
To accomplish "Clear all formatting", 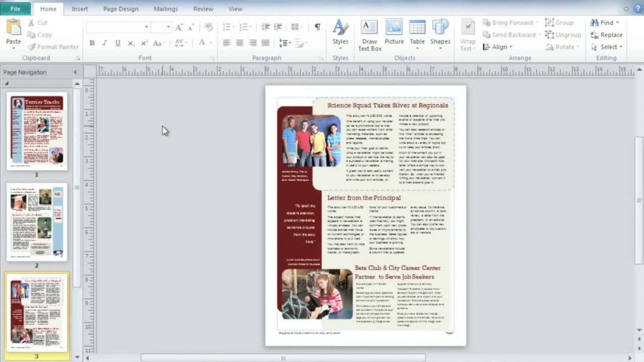I will pyautogui.click(x=209, y=27).
